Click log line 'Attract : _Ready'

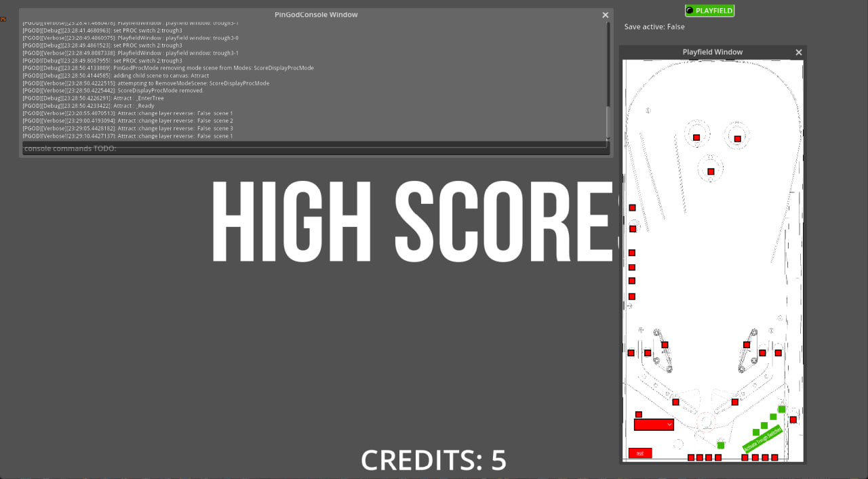pyautogui.click(x=89, y=106)
